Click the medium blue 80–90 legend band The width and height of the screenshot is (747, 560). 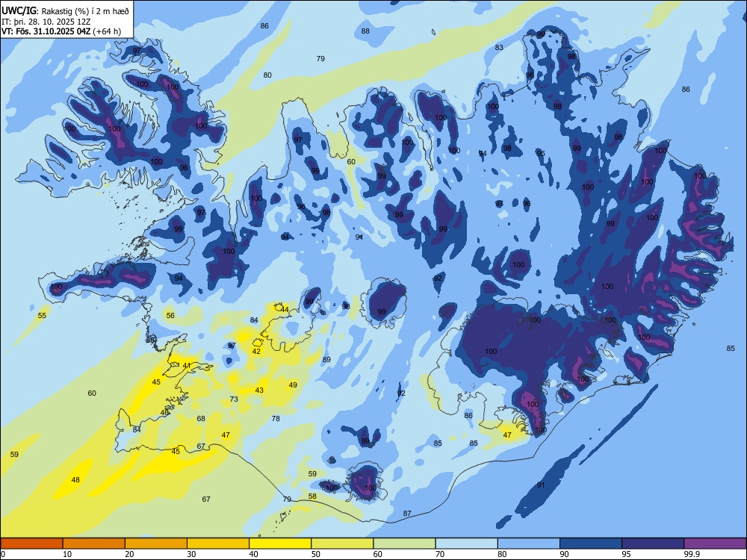(x=529, y=544)
